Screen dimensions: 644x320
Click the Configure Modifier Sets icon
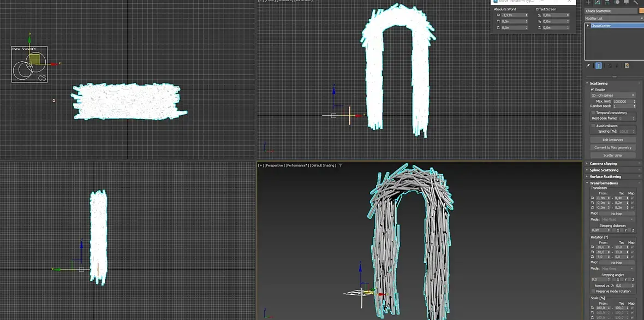point(627,66)
